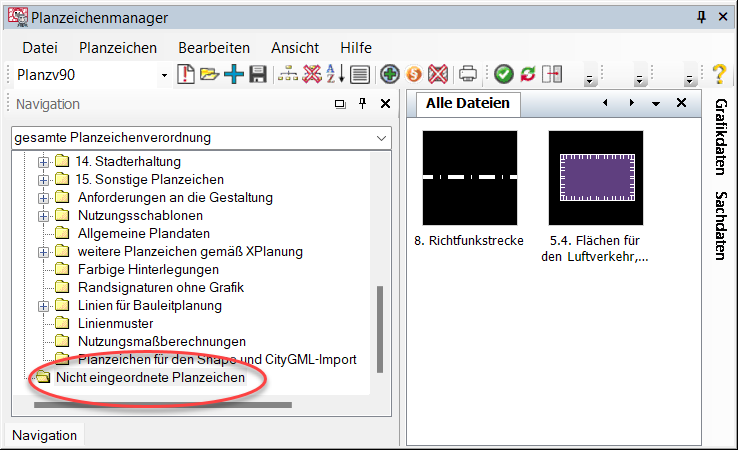Image resolution: width=738 pixels, height=450 pixels.
Task: Click the blue plus add icon
Action: (x=233, y=74)
